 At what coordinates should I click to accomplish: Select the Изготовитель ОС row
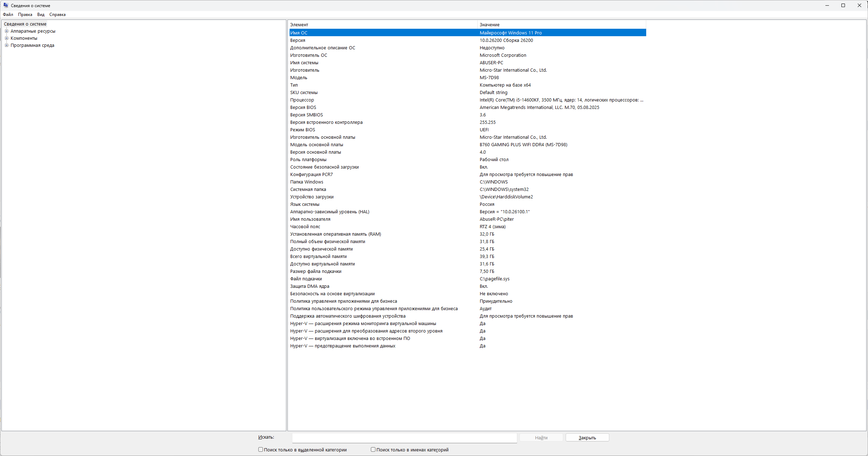pyautogui.click(x=468, y=55)
